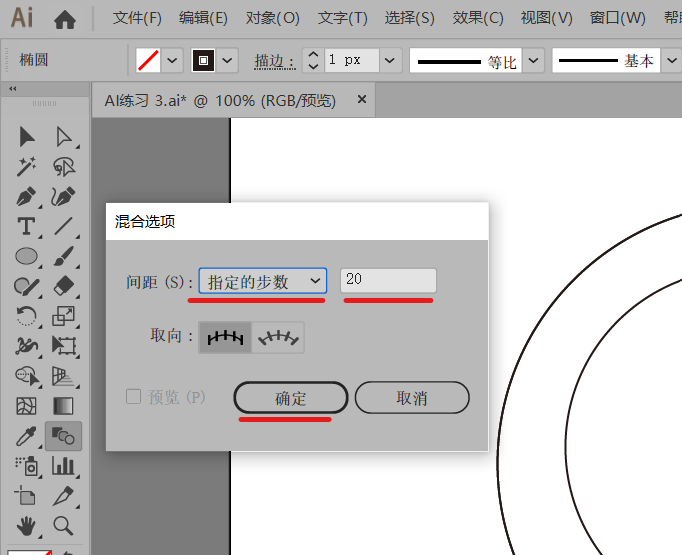682x555 pixels.
Task: Select the Warp tool
Action: [x=27, y=346]
